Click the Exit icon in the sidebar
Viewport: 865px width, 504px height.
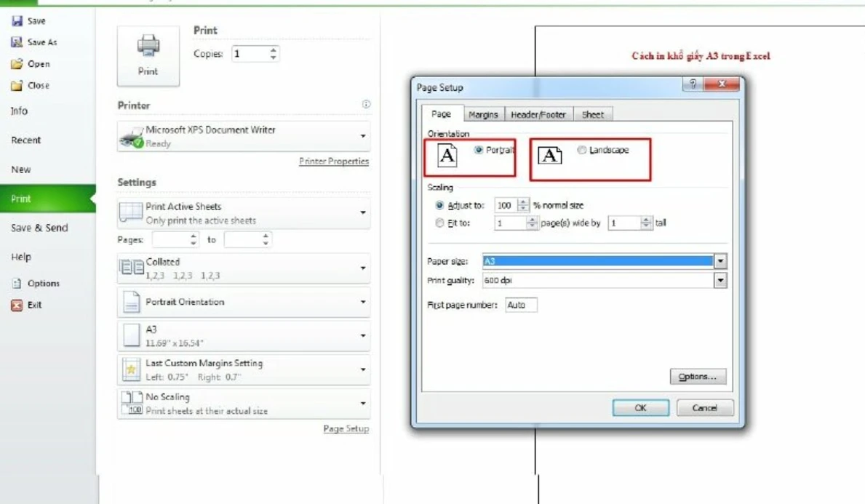(17, 304)
